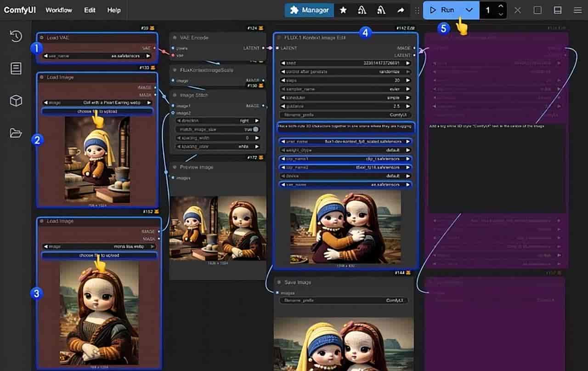This screenshot has width=588, height=371.
Task: Click the second arch-shaped icon before the share arrow
Action: 381,10
